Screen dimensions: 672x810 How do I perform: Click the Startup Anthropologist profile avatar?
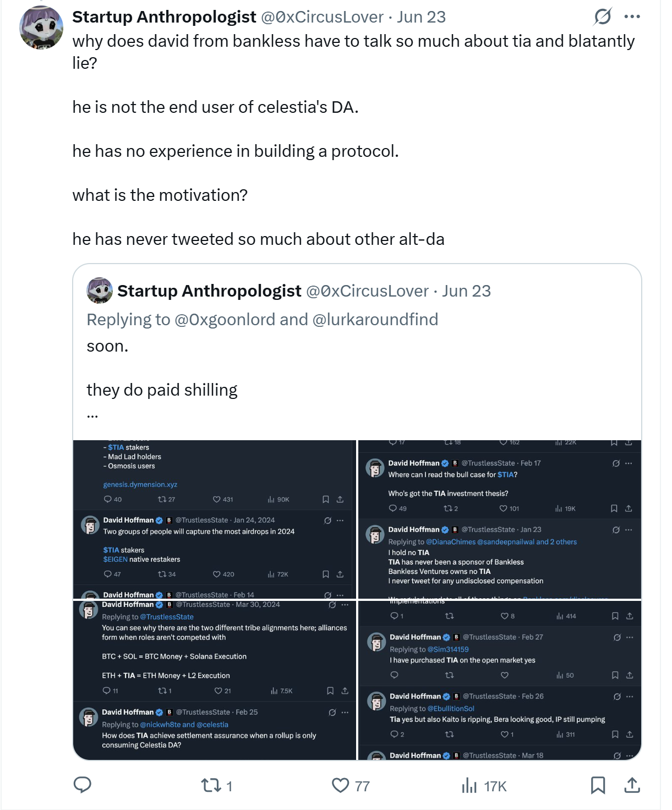[41, 28]
